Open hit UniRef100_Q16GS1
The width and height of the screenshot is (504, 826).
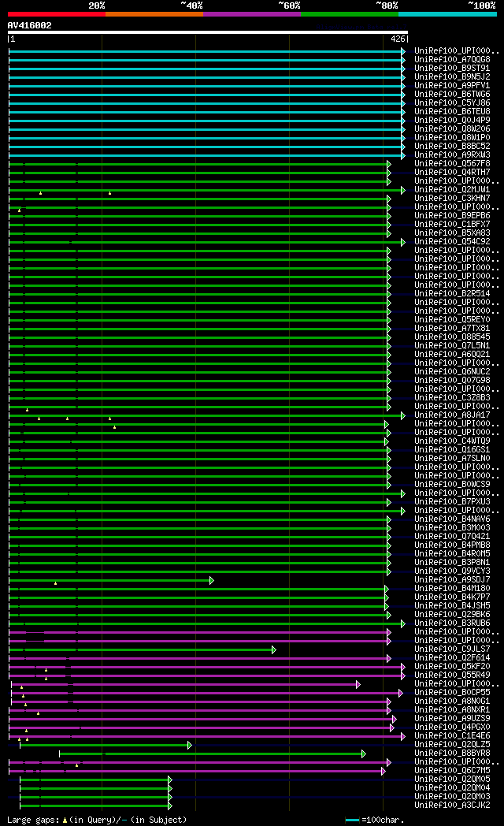point(452,449)
